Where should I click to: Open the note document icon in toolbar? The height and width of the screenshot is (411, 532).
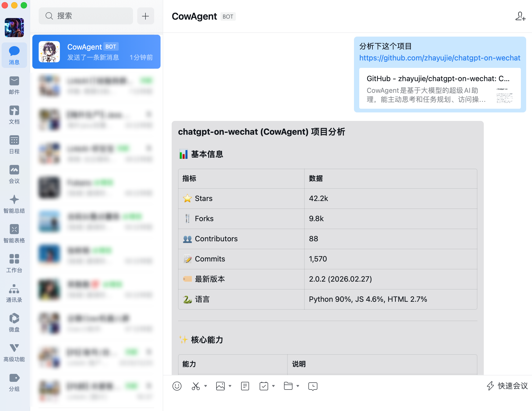(245, 386)
